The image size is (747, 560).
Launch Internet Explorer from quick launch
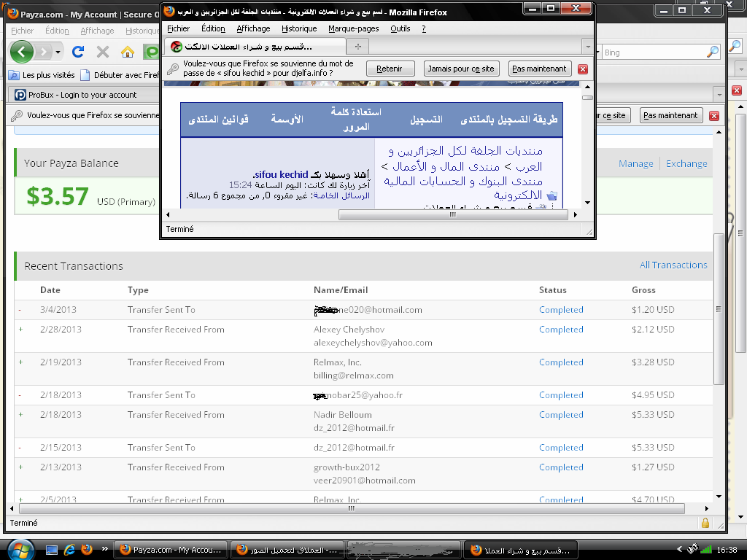69,550
